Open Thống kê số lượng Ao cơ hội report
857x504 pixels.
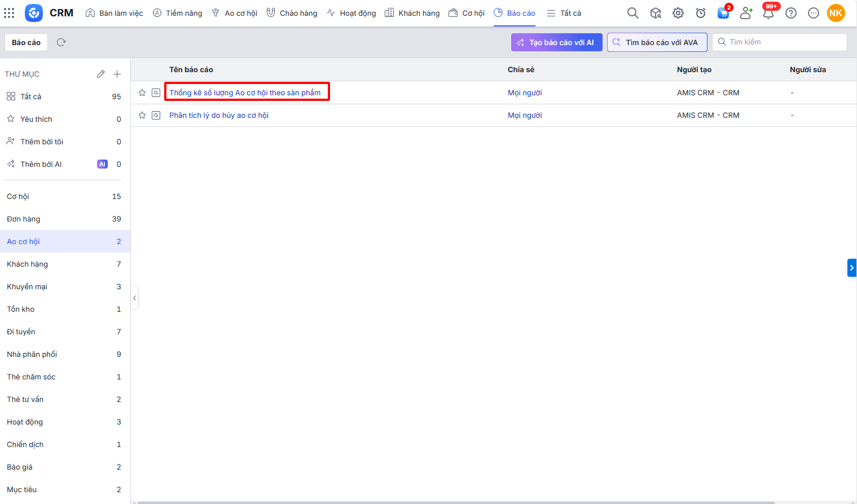[x=245, y=92]
